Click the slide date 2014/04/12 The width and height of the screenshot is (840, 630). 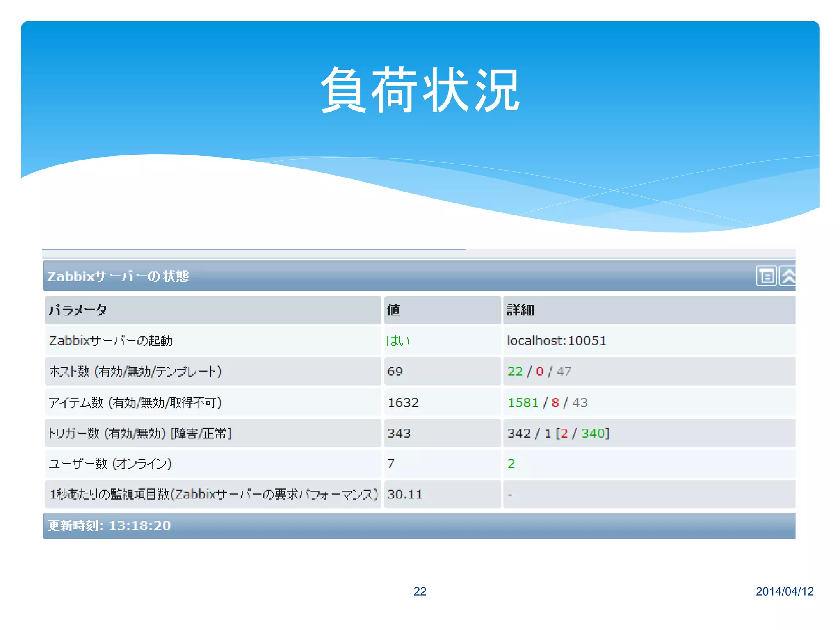tap(784, 591)
